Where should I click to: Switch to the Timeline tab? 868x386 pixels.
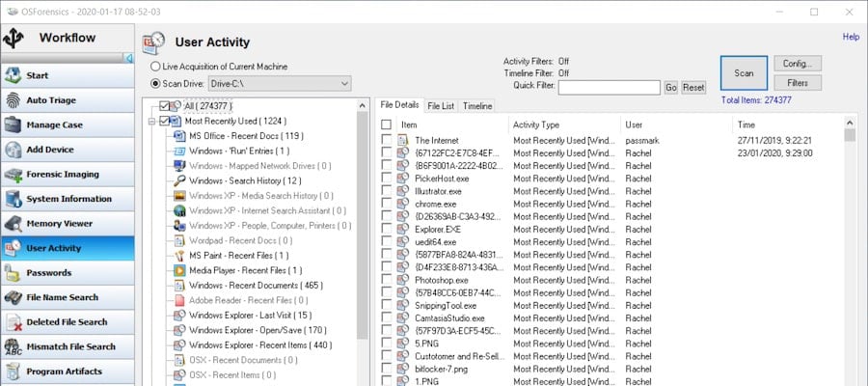coord(477,106)
